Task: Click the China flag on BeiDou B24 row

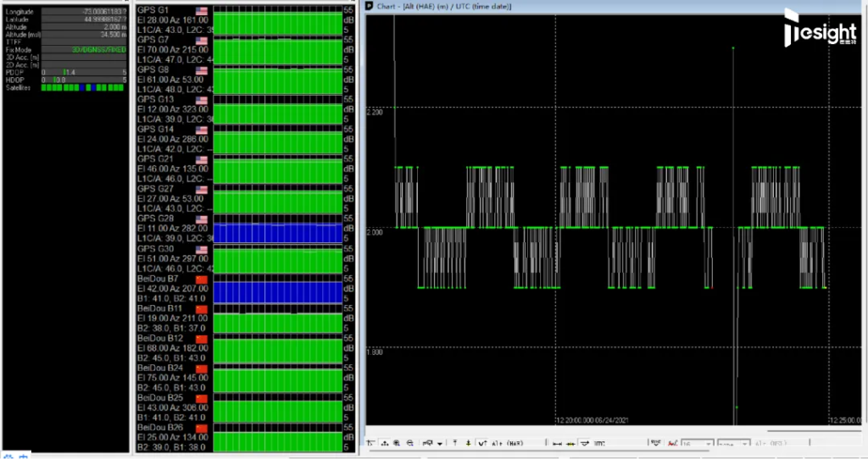Action: 202,369
